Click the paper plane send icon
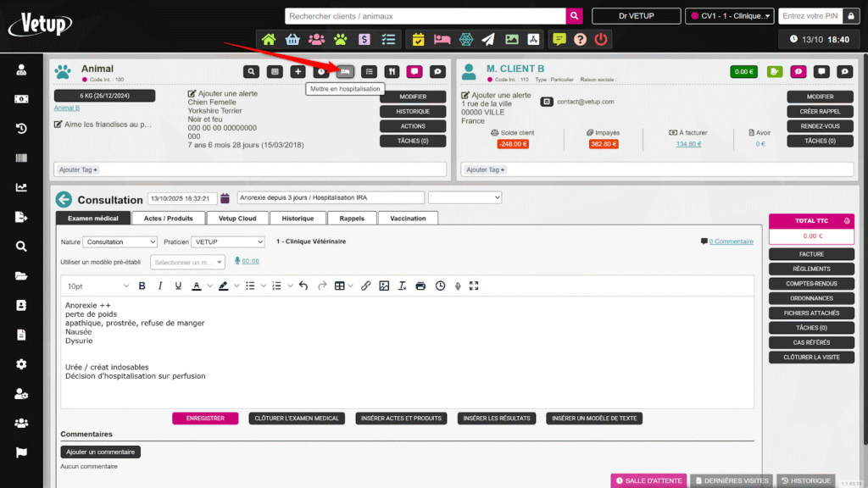 488,39
